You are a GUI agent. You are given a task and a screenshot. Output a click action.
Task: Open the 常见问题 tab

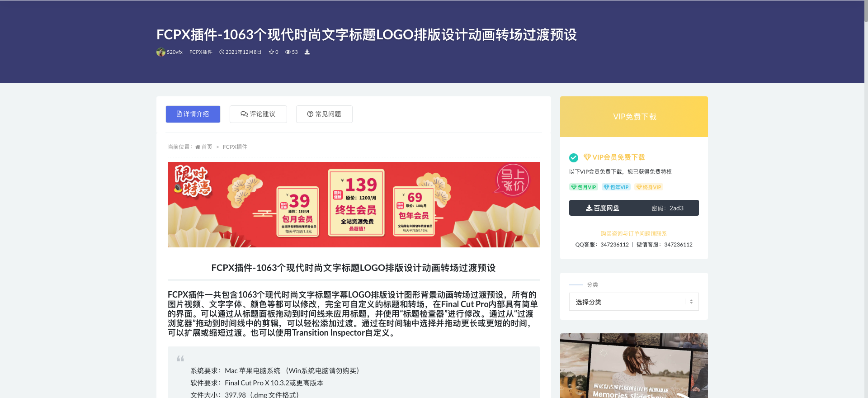click(324, 114)
